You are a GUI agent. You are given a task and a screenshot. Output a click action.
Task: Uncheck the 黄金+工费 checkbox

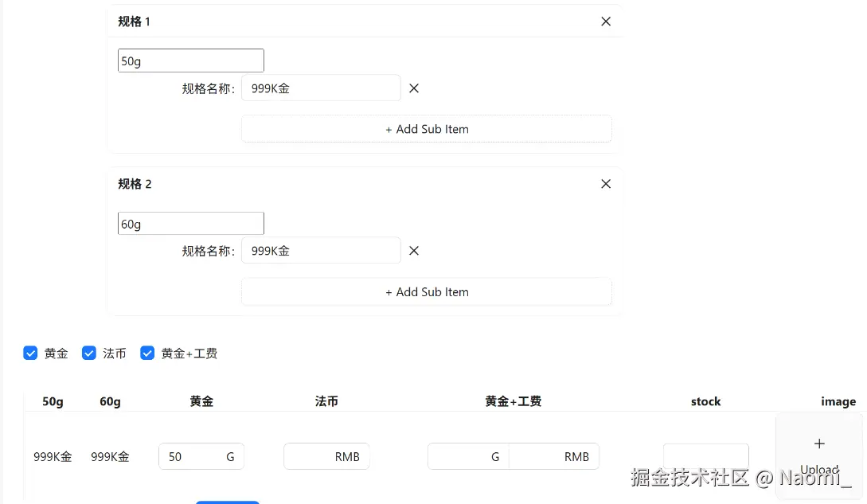coord(147,353)
